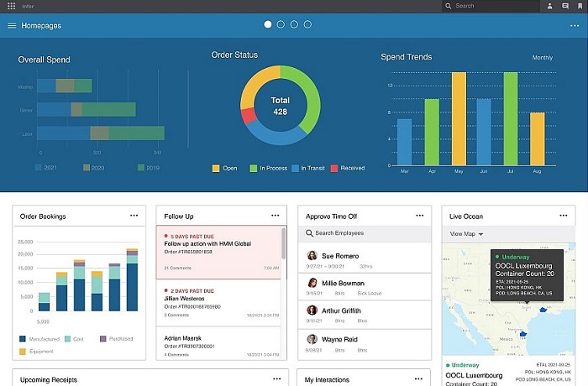Viewport: 588px width, 386px height.
Task: Open Follow Up widget options ellipsis
Action: [x=276, y=216]
